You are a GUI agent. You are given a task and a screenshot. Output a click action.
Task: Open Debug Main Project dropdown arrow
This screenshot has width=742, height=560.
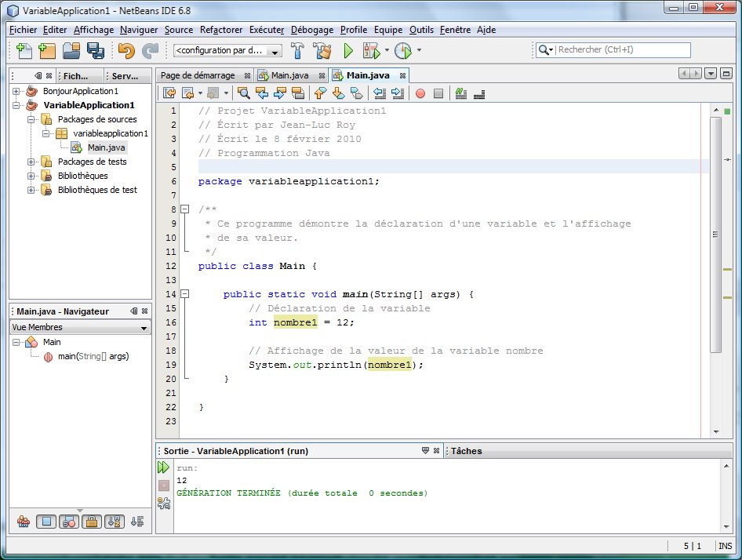(x=387, y=50)
